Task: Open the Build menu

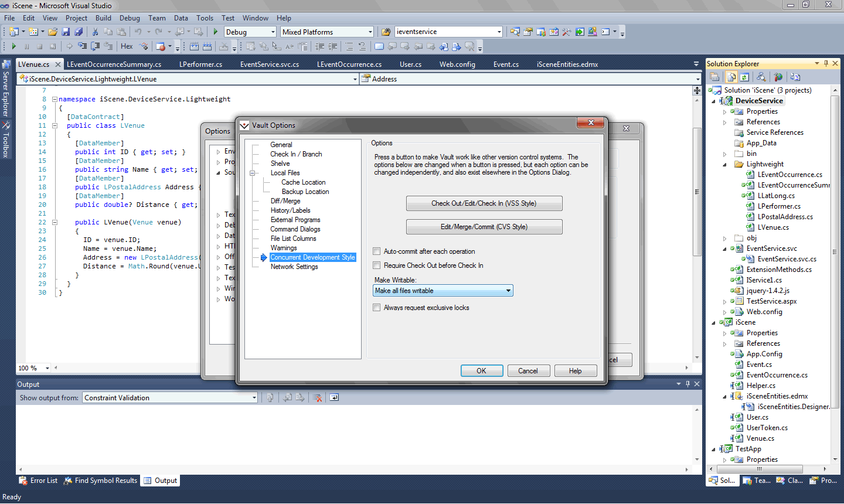Action: point(103,18)
